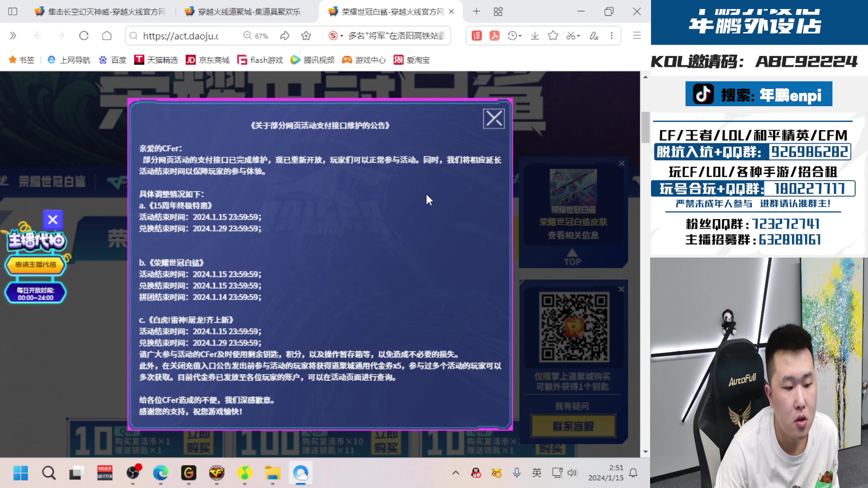This screenshot has height=488, width=868.
Task: Open browsing history clock dropdown
Action: [x=514, y=36]
